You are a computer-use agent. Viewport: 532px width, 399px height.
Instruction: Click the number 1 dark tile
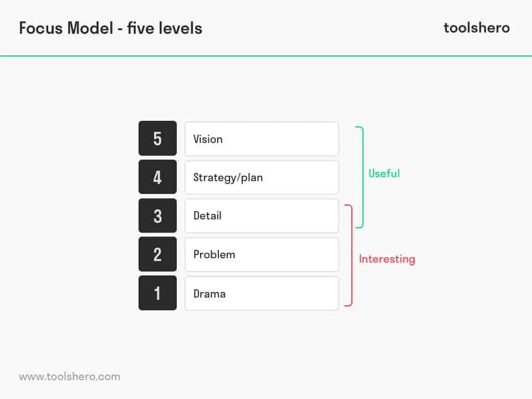157,293
